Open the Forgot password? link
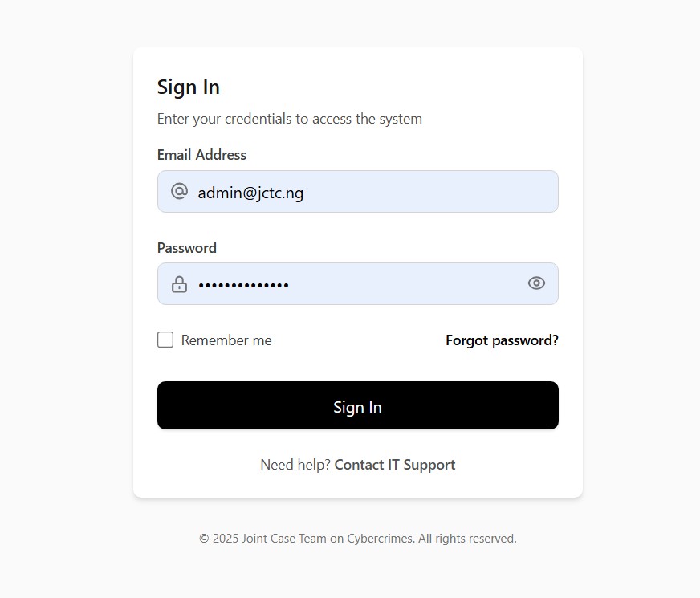The image size is (700, 598). [502, 340]
